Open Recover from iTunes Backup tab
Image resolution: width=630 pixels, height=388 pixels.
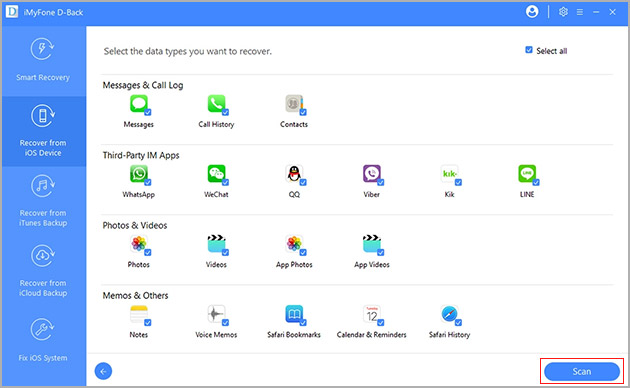click(x=43, y=201)
